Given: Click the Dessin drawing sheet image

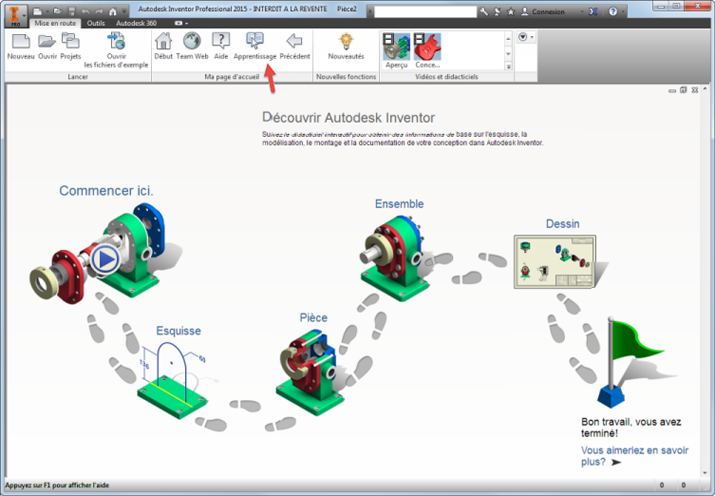Looking at the screenshot, I should (555, 262).
